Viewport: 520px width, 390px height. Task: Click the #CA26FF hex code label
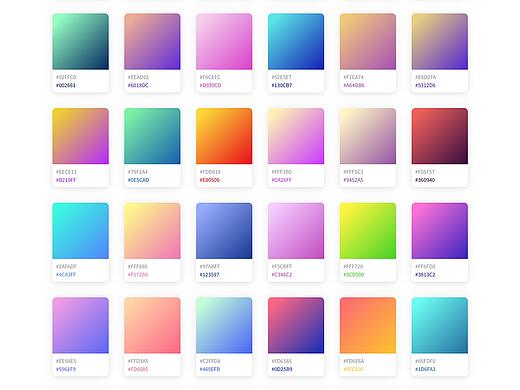click(282, 180)
